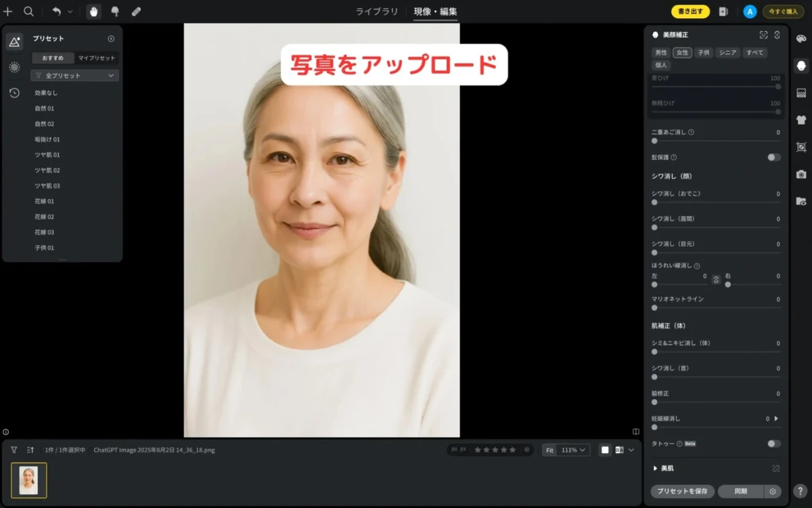Adjust the シワ消し（おでこ） slider
The image size is (812, 508).
click(x=716, y=202)
